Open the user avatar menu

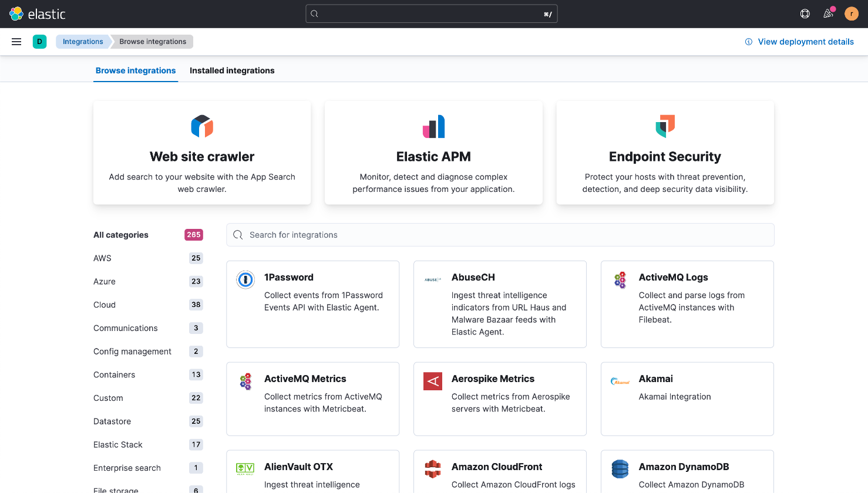click(x=852, y=13)
